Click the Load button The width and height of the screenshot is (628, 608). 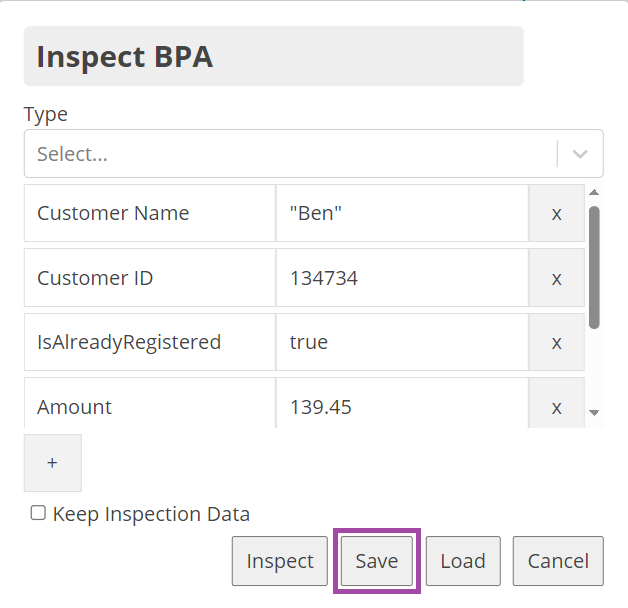(463, 561)
